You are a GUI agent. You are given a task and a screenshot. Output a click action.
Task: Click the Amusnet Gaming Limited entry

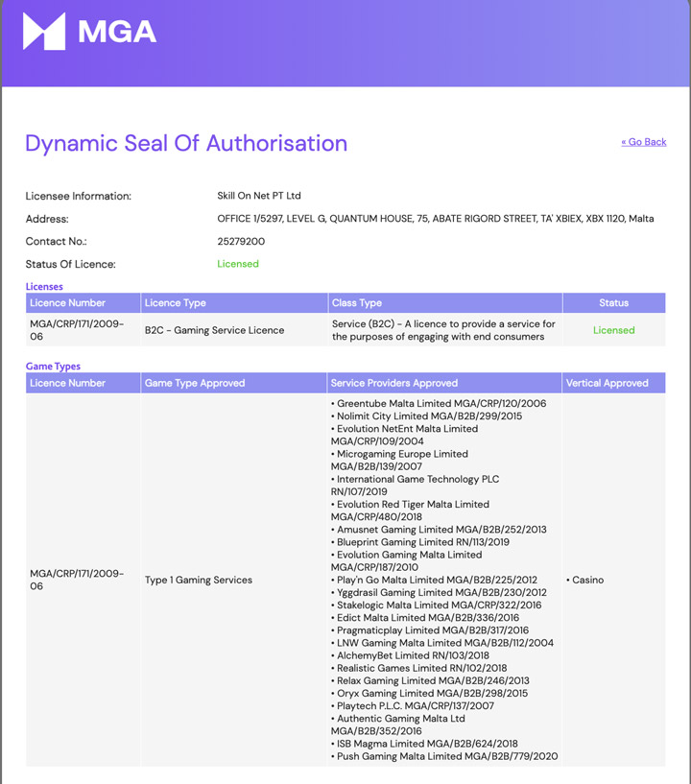[439, 530]
